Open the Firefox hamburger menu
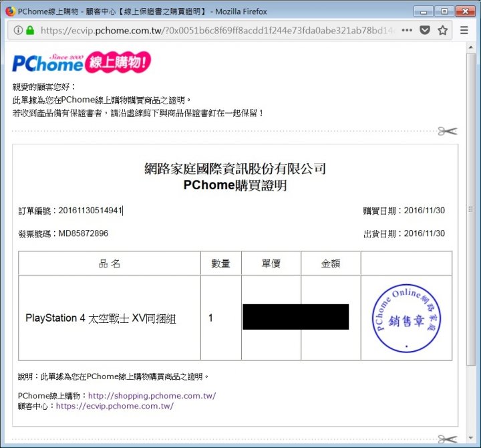The image size is (481, 448). [464, 30]
